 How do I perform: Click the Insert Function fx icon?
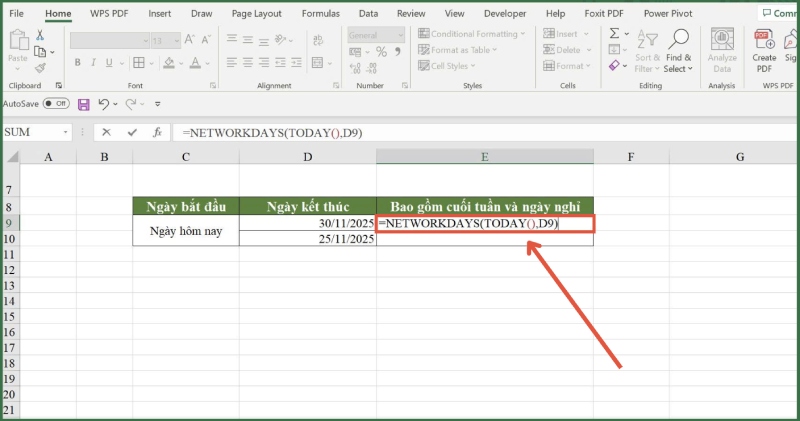pos(157,132)
